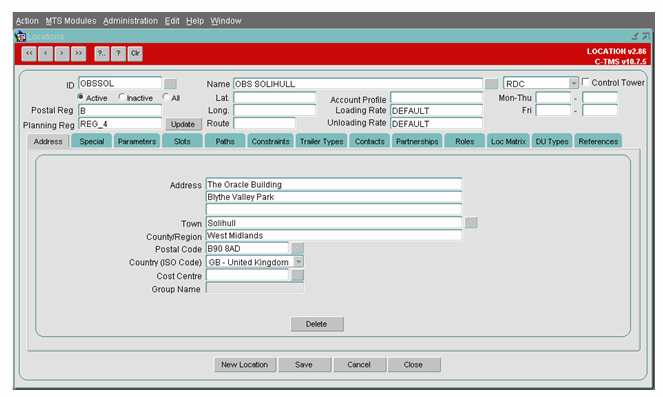Open the Help menu

pos(195,21)
